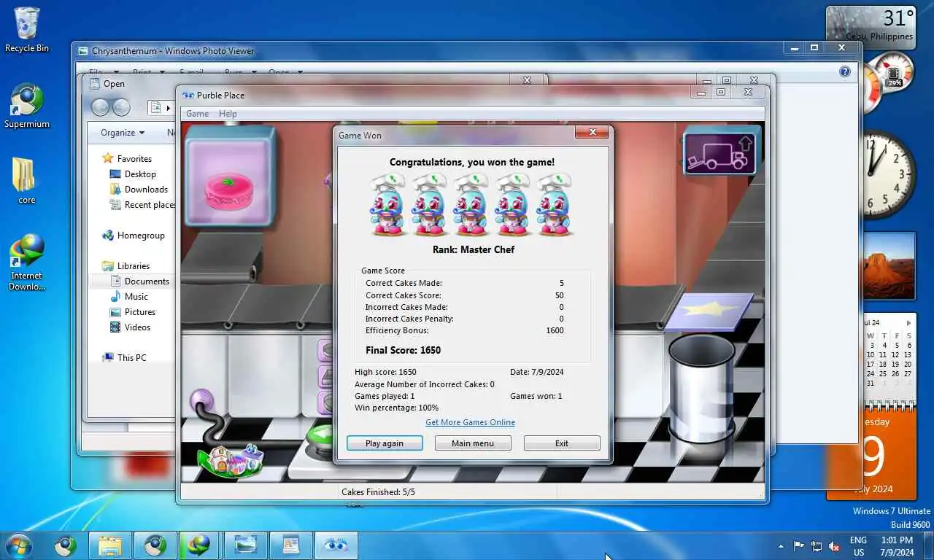Click the green conveyor arrow button
934x560 pixels.
click(319, 437)
